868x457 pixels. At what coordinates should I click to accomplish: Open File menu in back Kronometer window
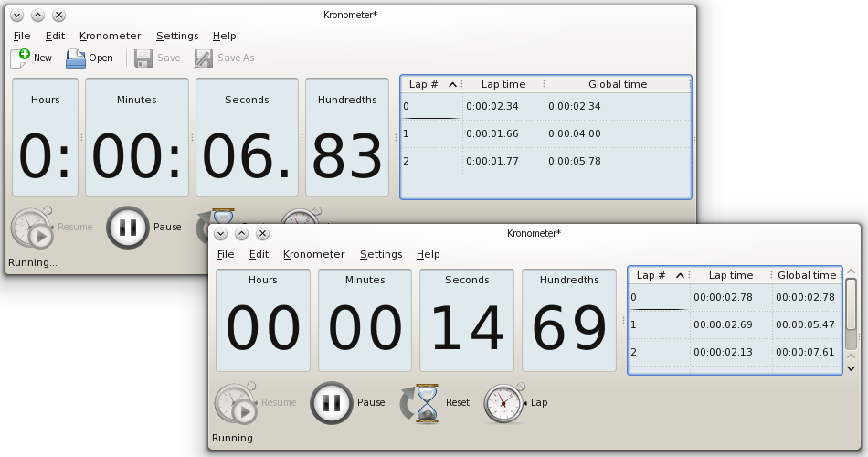[x=22, y=36]
